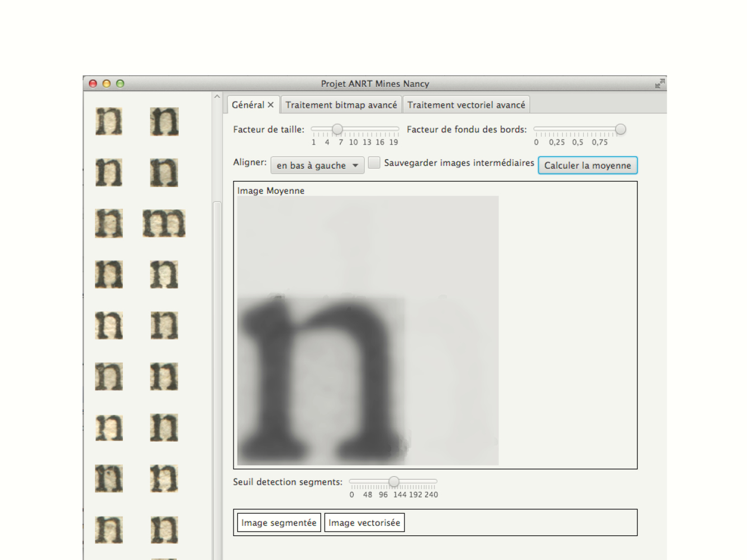Click the thumbnail list vertical scrollbar
Screen dimensions: 747x560
pos(217,335)
